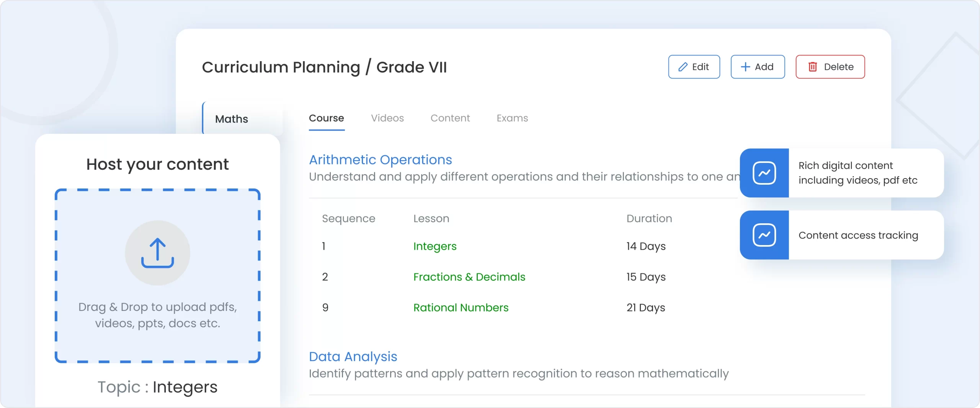Select the Course tab
The image size is (980, 408).
pos(326,118)
